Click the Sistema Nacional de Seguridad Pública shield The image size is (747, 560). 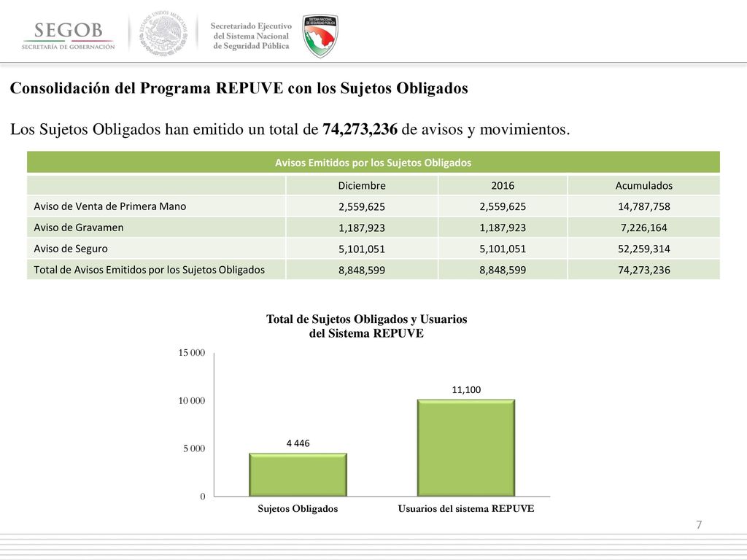[320, 36]
